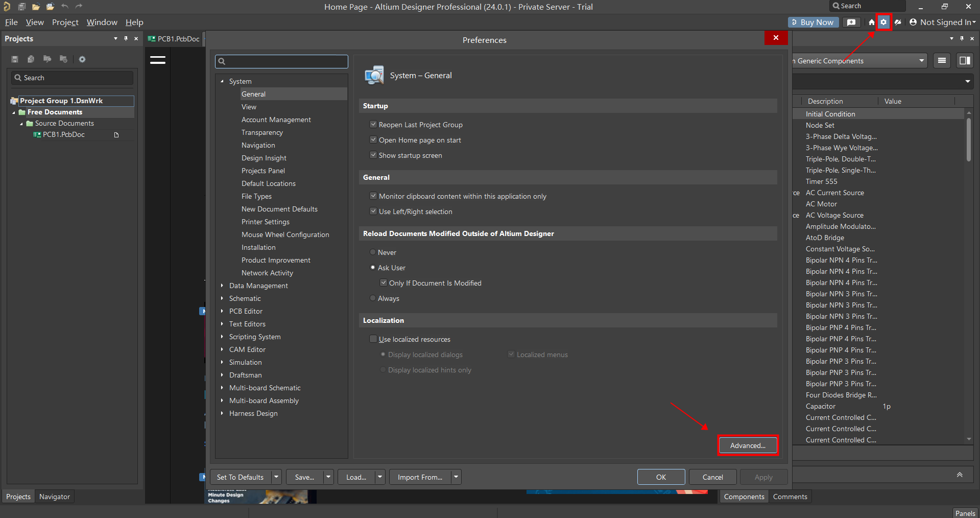The image size is (980, 518).
Task: Open the feedback comment icon
Action: pos(851,22)
